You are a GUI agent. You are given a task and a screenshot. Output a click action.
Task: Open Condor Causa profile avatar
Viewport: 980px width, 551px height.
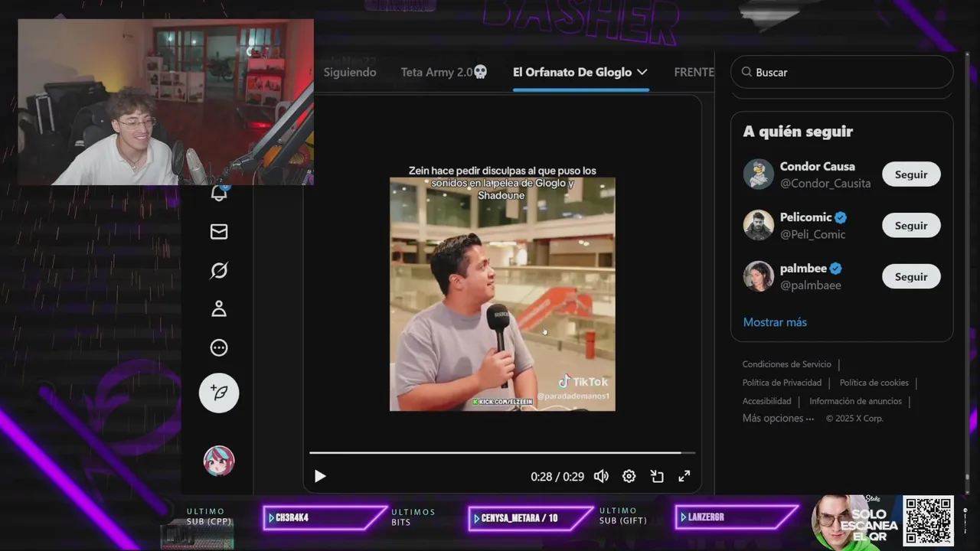tap(759, 174)
